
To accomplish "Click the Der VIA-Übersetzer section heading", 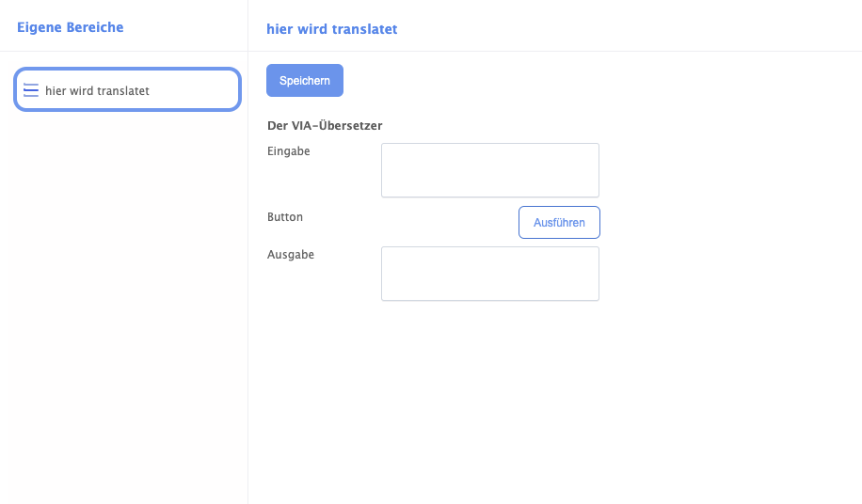I will pyautogui.click(x=325, y=125).
